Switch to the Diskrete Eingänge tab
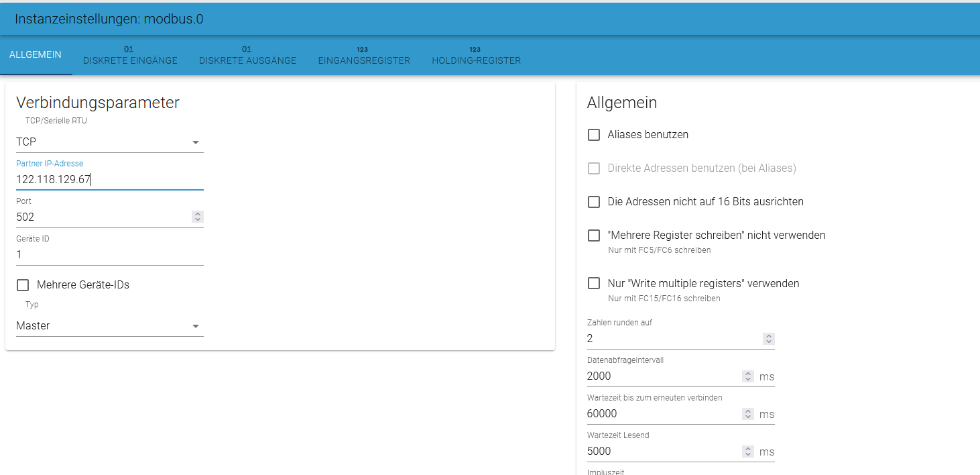The height and width of the screenshot is (475, 980). coord(130,56)
